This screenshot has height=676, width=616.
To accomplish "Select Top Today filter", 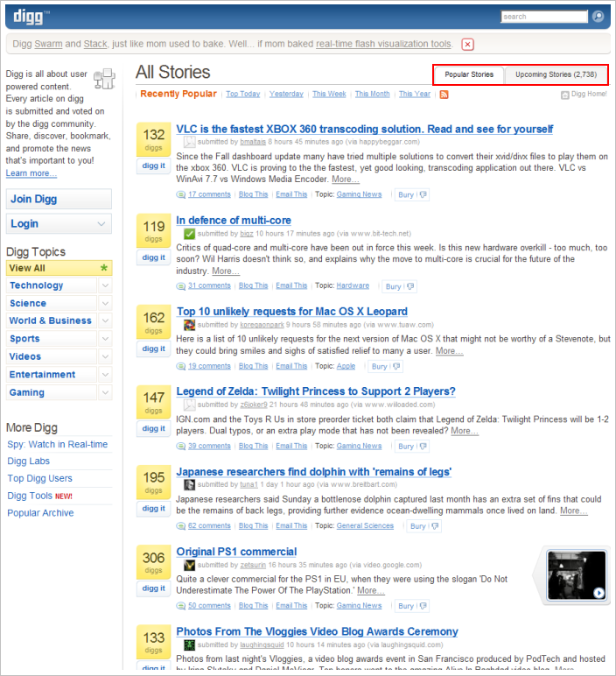I will click(x=243, y=94).
